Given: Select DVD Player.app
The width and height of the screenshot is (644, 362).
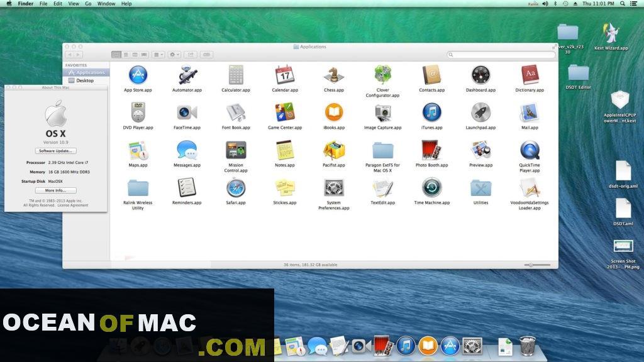Looking at the screenshot, I should (138, 112).
